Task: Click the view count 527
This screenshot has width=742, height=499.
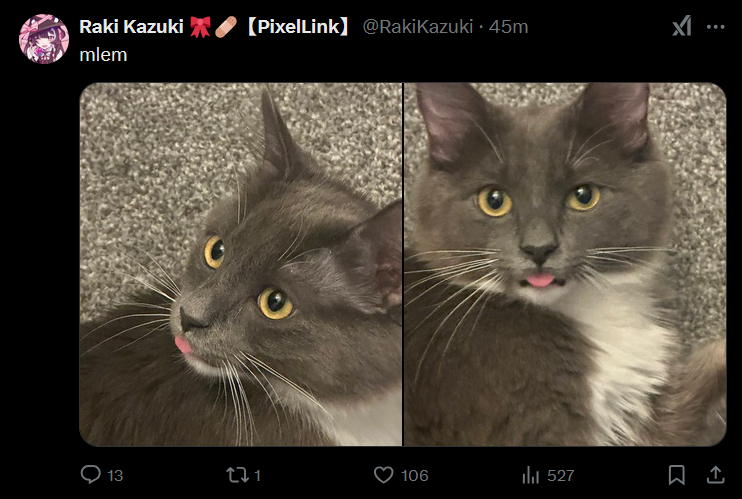Action: pyautogui.click(x=560, y=475)
